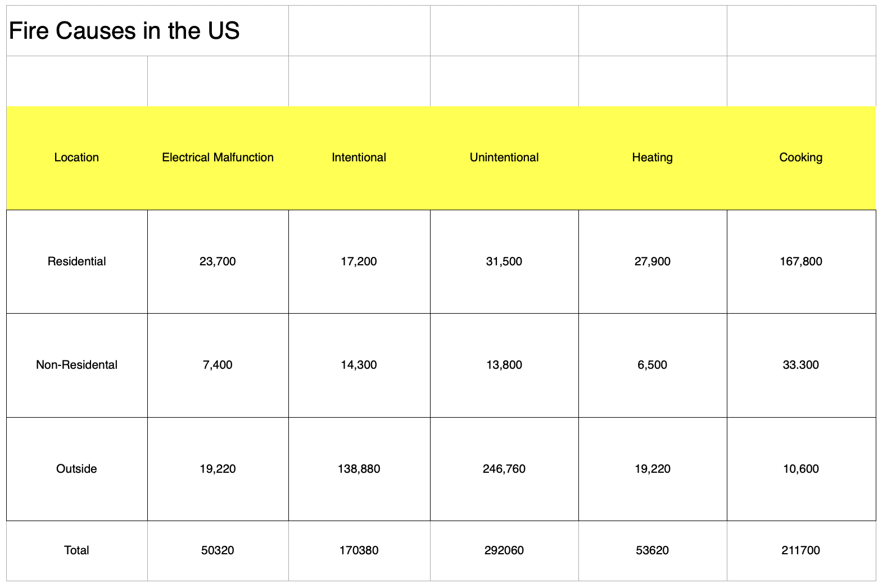Screen dimensions: 878x588
Task: Select the Non-Residental row label cell
Action: coord(76,365)
